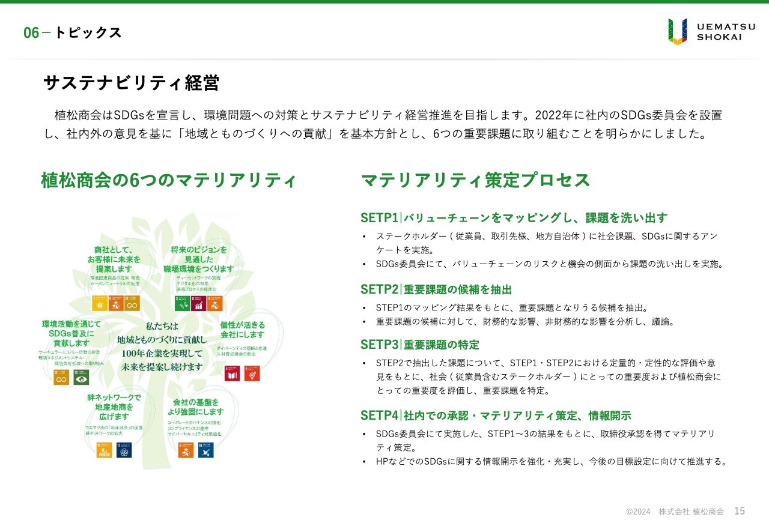Click the SDG 8 growth chart icon

tap(198, 304)
